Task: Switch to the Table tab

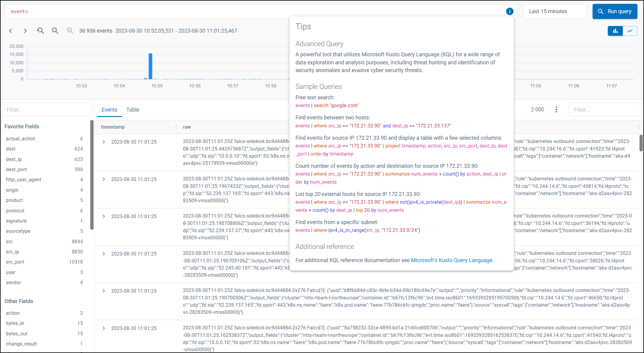Action: click(x=133, y=109)
